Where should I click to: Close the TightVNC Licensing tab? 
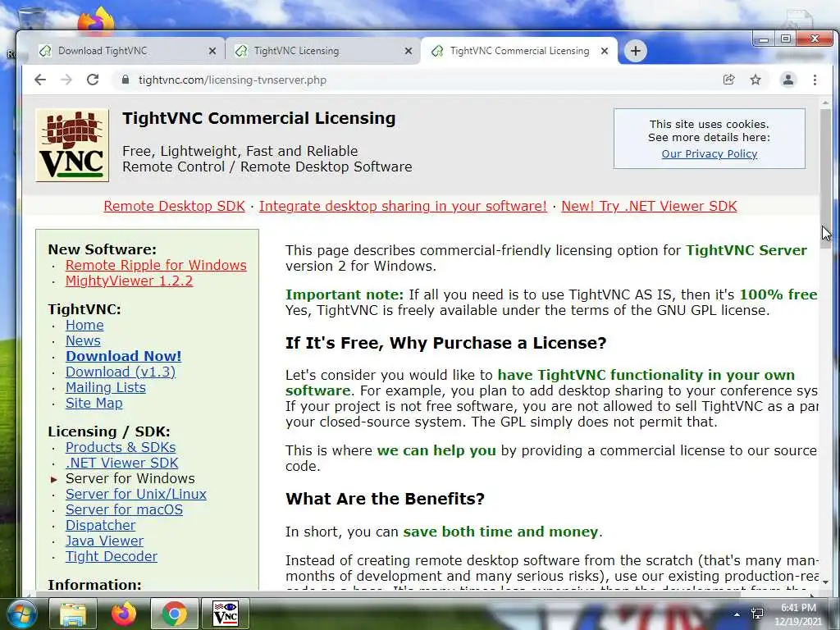(x=409, y=51)
